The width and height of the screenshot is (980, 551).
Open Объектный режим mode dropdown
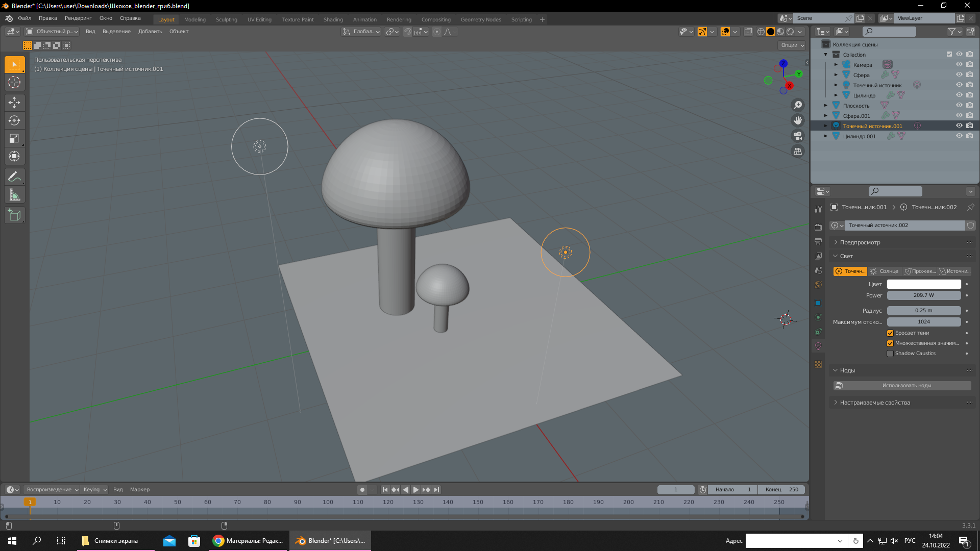52,32
